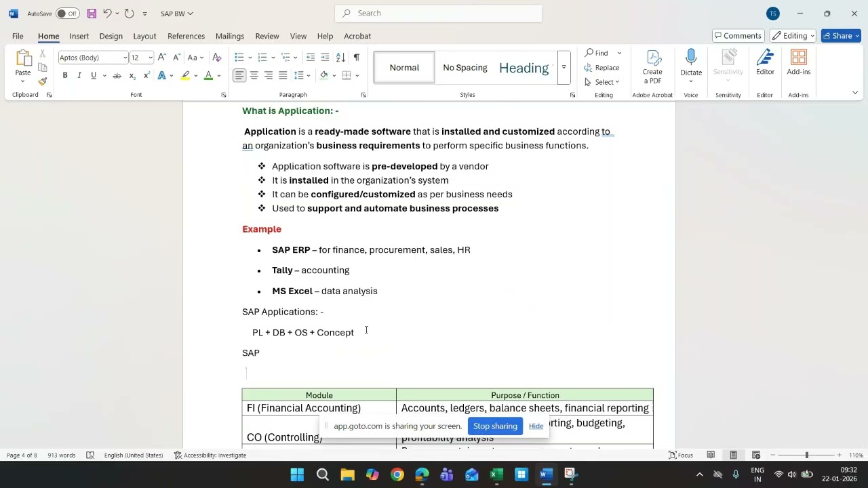
Task: Switch to Web Layout view icon
Action: click(x=755, y=455)
